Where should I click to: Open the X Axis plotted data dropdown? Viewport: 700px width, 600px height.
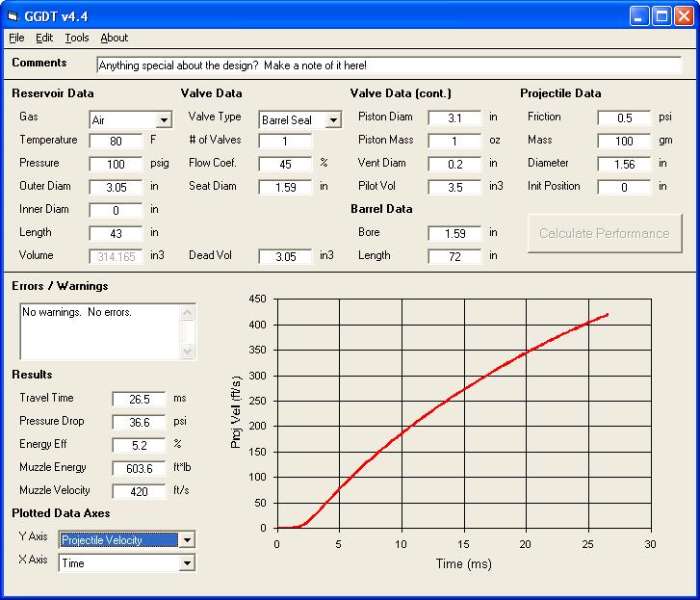[187, 563]
